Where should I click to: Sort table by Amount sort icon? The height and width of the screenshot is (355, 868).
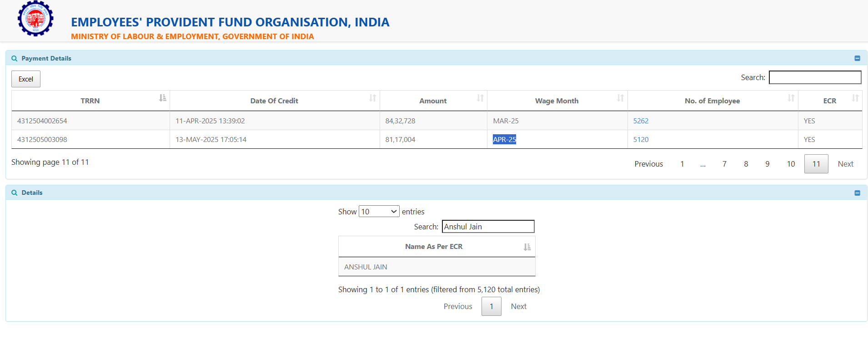[480, 98]
